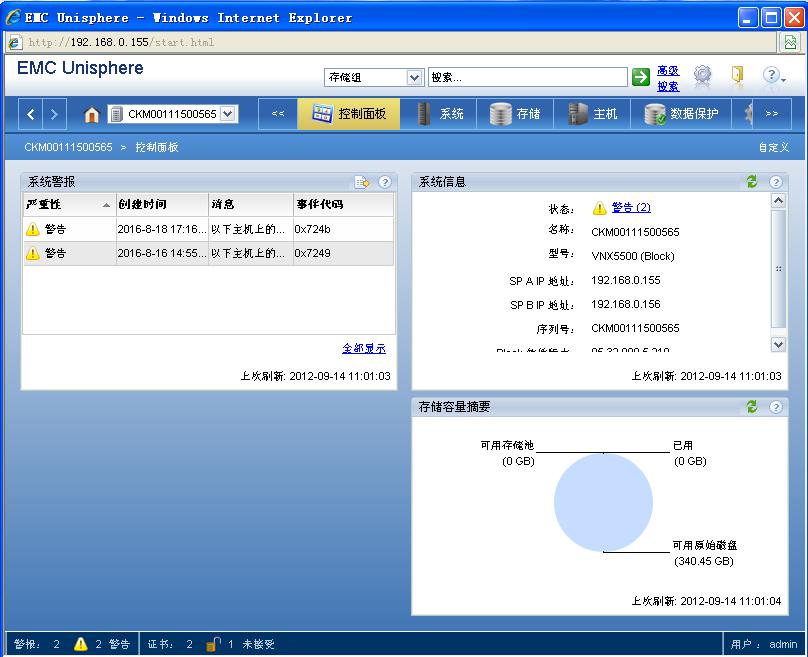Maximize the Internet Explorer window
This screenshot has width=808, height=657.
pyautogui.click(x=771, y=18)
